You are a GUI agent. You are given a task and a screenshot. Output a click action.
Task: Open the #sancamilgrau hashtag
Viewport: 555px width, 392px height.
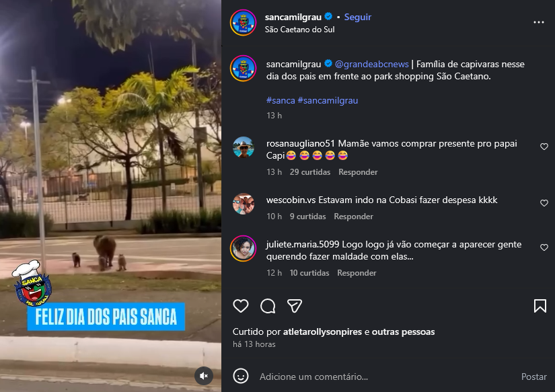328,100
